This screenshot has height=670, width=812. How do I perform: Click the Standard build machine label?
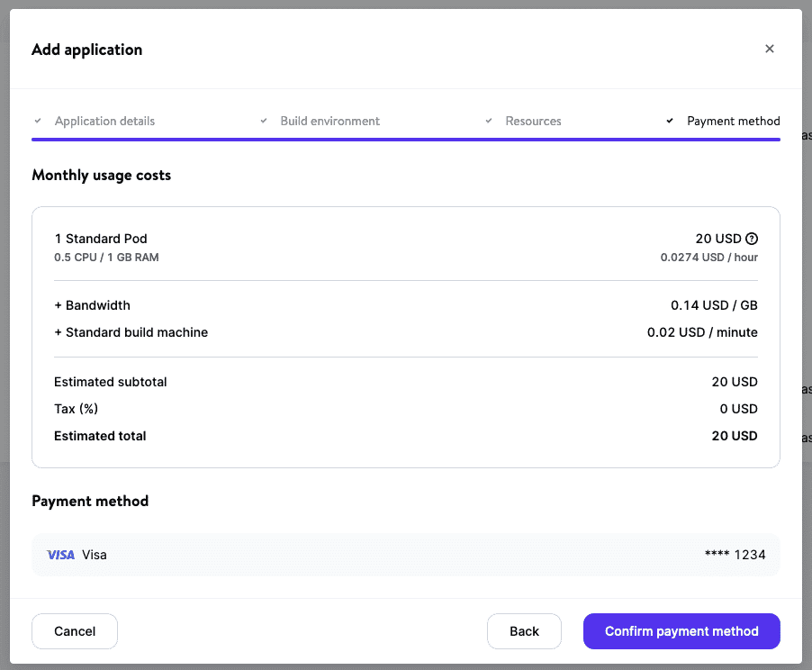[131, 332]
